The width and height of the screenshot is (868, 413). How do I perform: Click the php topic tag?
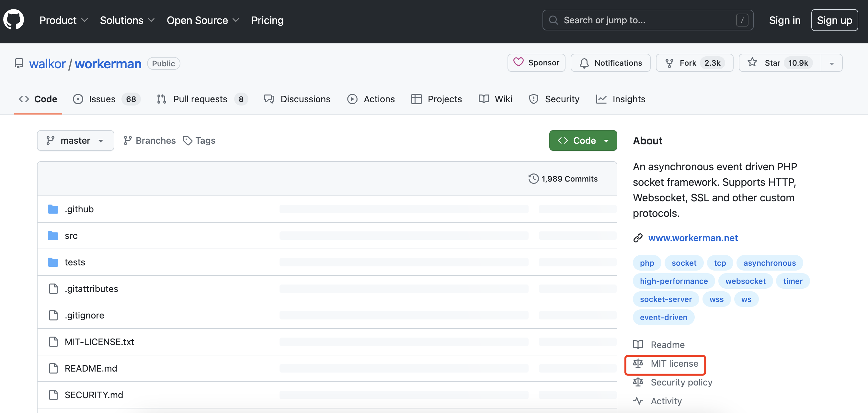click(x=646, y=263)
